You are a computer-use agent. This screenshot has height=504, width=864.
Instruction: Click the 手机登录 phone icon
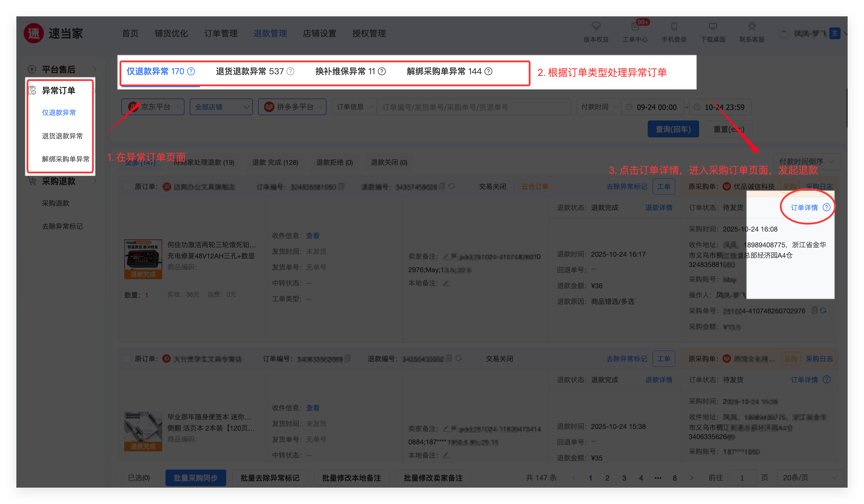tap(674, 26)
